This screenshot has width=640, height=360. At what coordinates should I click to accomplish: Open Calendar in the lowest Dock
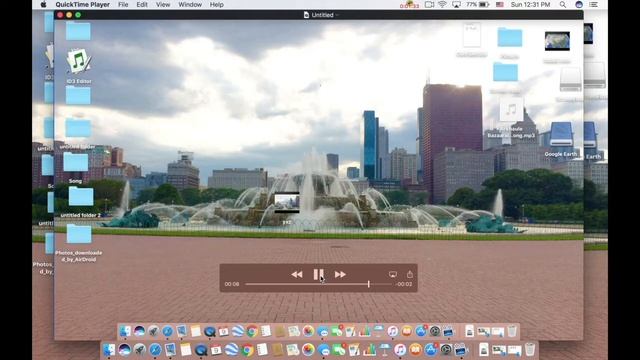coord(216,350)
